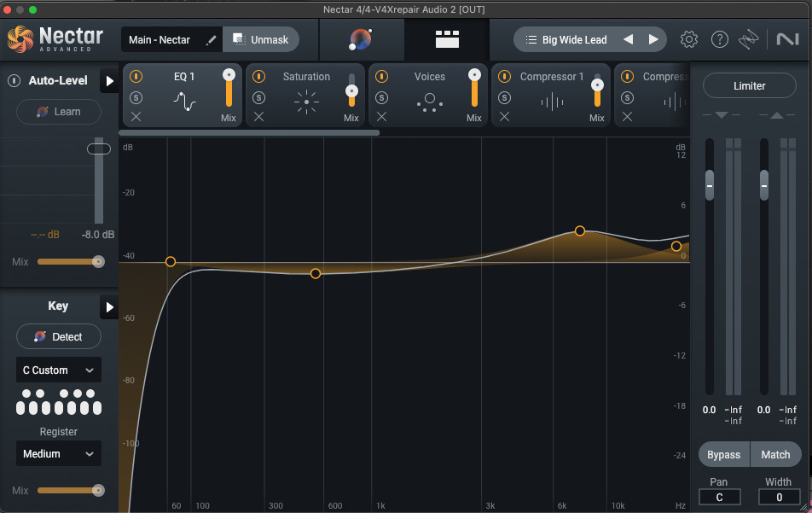
Task: Expand the Key panel arrow
Action: 109,307
